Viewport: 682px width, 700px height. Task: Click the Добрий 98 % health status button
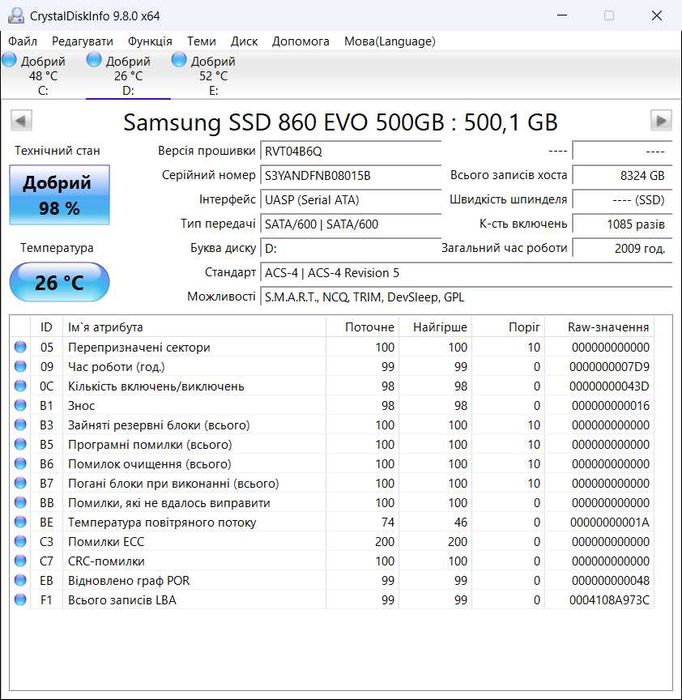59,195
